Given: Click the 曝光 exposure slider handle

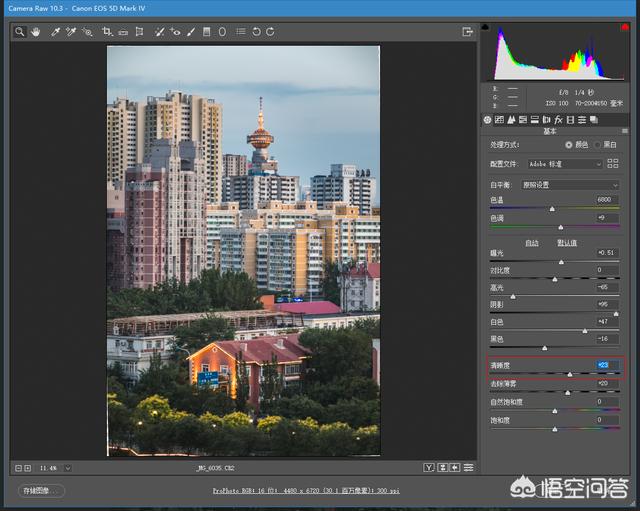Looking at the screenshot, I should (561, 262).
